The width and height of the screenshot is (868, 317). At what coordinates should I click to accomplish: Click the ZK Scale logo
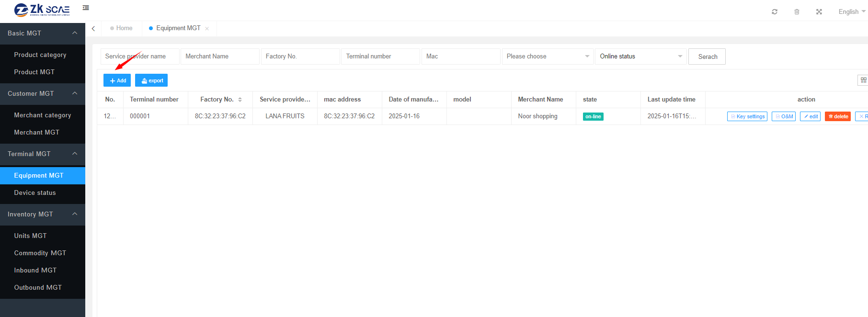pyautogui.click(x=42, y=10)
